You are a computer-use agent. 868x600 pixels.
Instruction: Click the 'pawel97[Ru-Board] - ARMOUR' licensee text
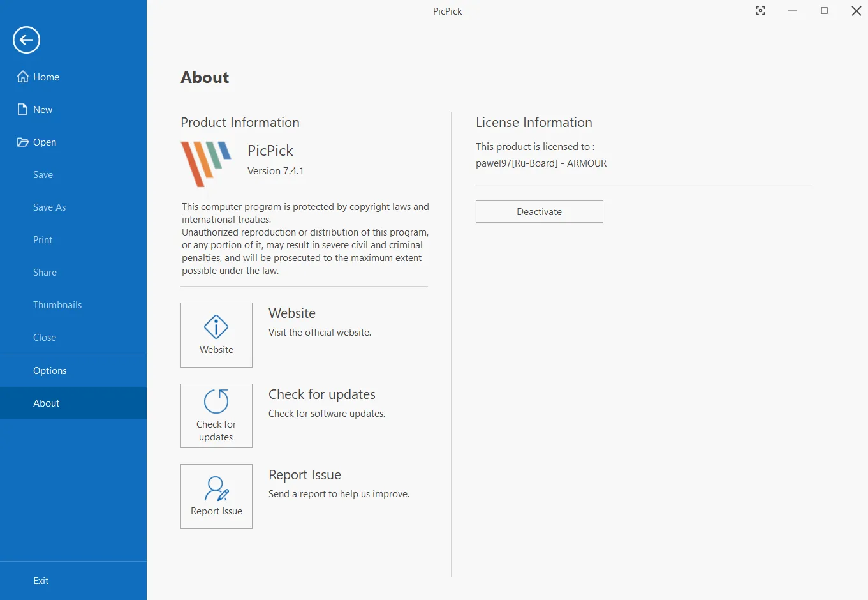tap(541, 163)
